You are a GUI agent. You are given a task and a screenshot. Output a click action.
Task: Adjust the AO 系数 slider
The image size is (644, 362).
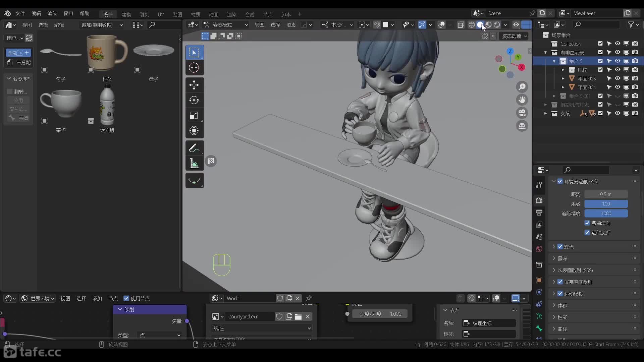[606, 204]
